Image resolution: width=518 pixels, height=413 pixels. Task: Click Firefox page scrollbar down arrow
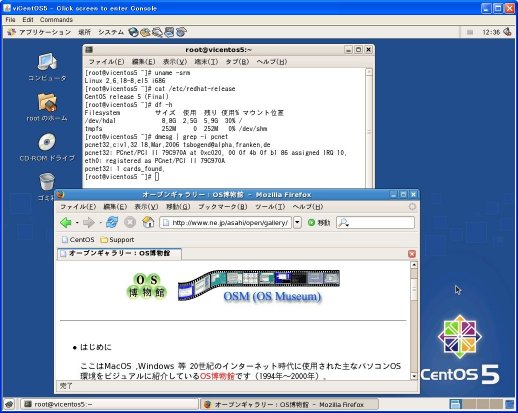[x=414, y=376]
